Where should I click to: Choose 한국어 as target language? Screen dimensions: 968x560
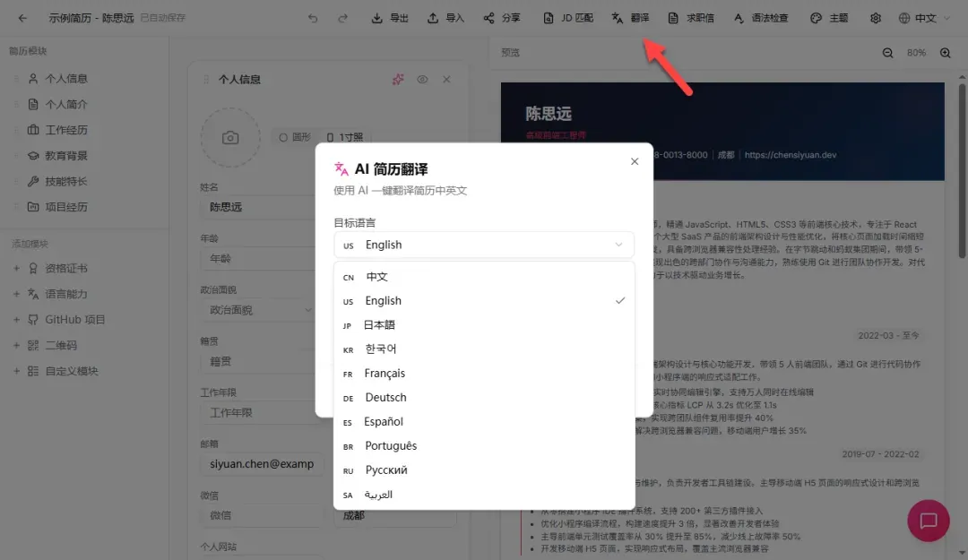click(484, 349)
